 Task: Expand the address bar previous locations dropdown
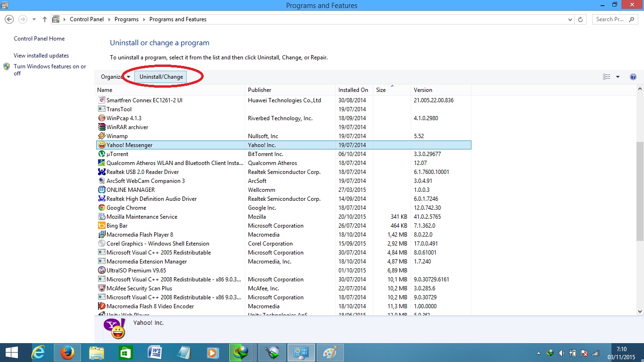click(x=570, y=19)
